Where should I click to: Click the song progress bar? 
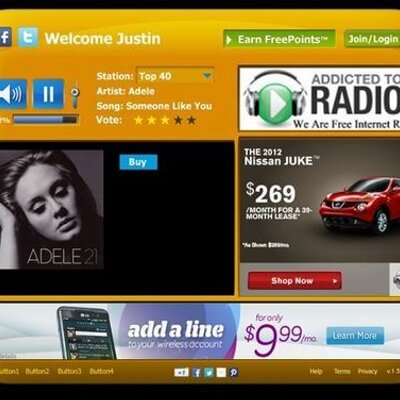pyautogui.click(x=45, y=119)
